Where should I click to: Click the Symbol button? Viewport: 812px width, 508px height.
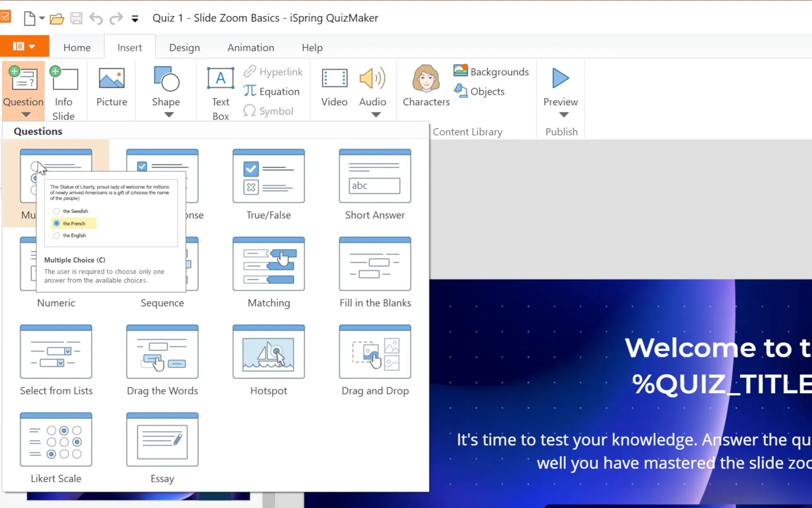click(268, 111)
